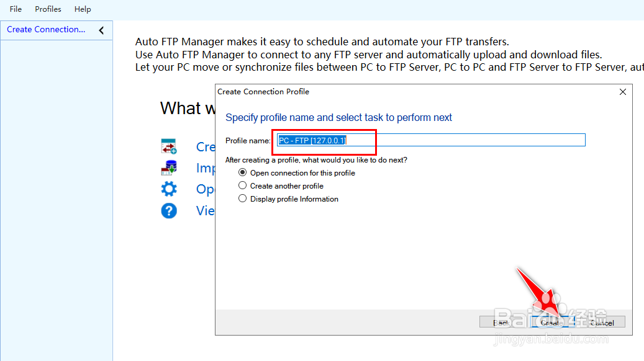The image size is (644, 361).
Task: Click the partially hidden Imp... link
Action: click(x=206, y=168)
